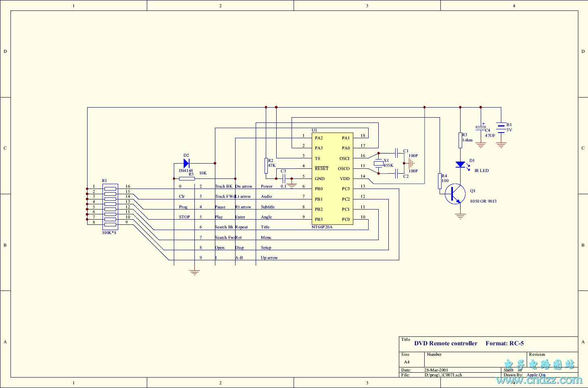Select the OSCI pin label on U1
Viewport: 588px width, 388px height.
344,158
